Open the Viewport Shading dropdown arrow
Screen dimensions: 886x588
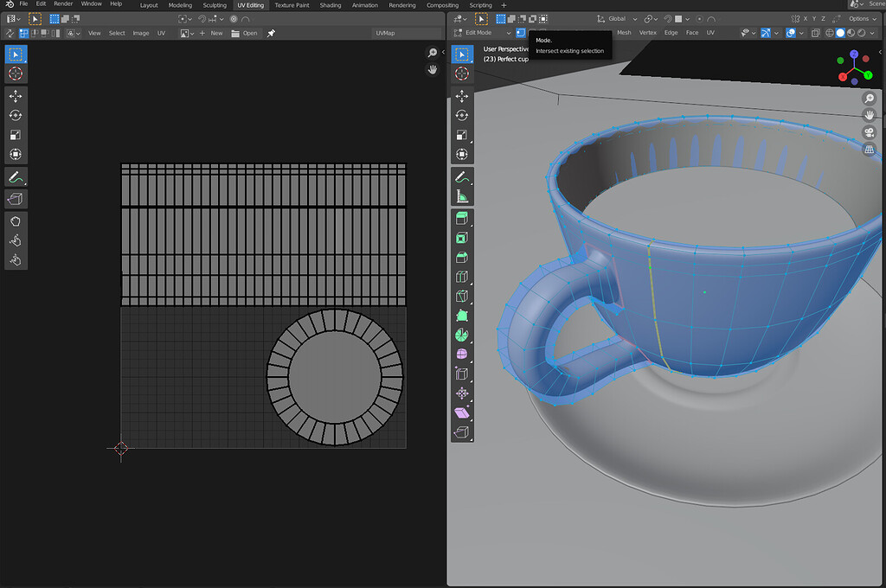pyautogui.click(x=872, y=32)
